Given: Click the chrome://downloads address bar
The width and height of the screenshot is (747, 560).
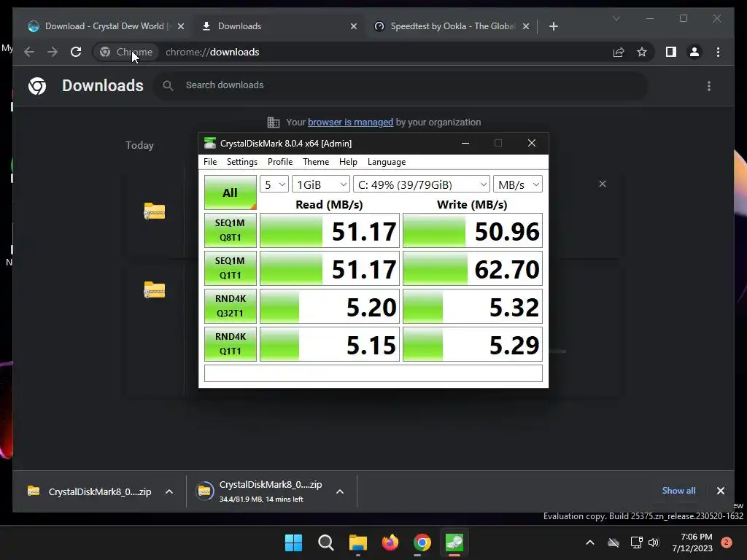Looking at the screenshot, I should (x=212, y=52).
